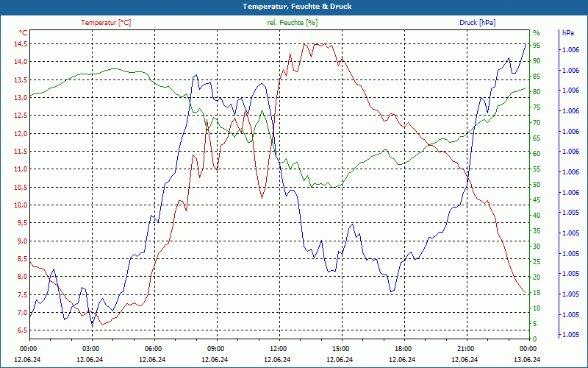Viewport: 588px width, 368px height.
Task: Click the '60' humidity axis value
Action: [x=537, y=154]
